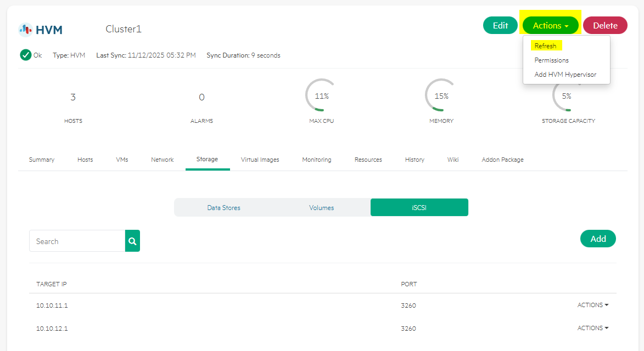
Task: Go to the Hosts tab
Action: (85, 160)
